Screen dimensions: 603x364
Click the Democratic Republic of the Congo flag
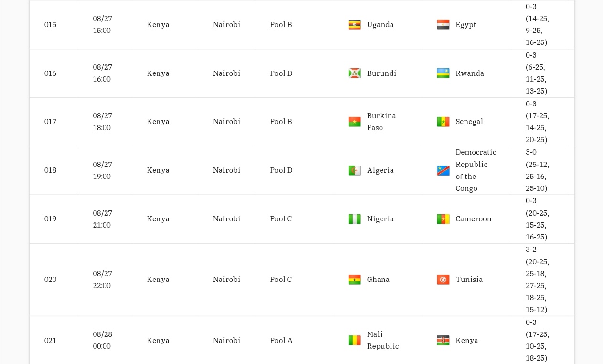443,170
